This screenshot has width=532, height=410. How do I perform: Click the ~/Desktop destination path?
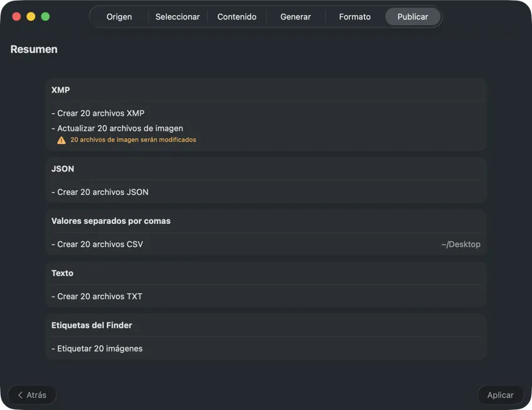(460, 244)
